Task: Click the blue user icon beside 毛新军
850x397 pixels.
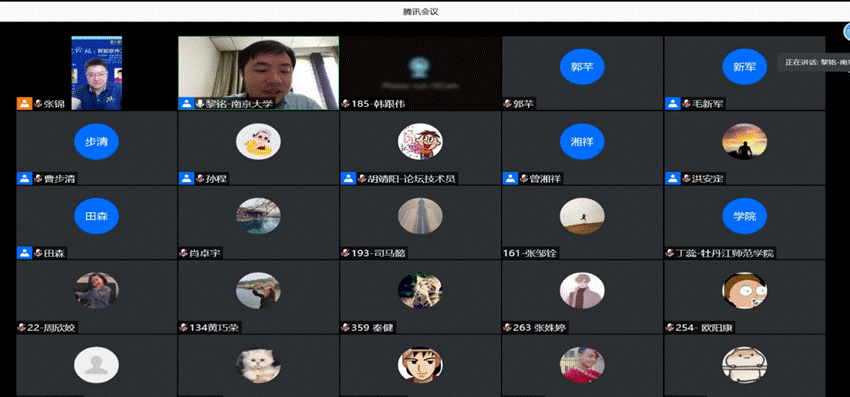Action: (x=673, y=104)
